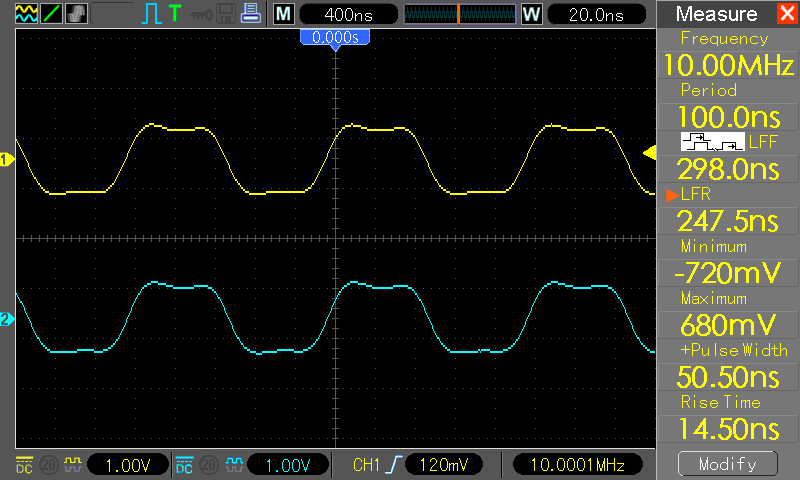Screen dimensions: 800x480
Task: Click the 120mV trigger level field
Action: 443,465
